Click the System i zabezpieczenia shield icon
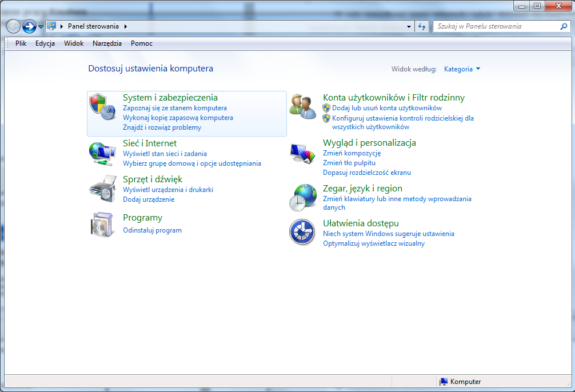The width and height of the screenshot is (575, 392). coord(103,107)
